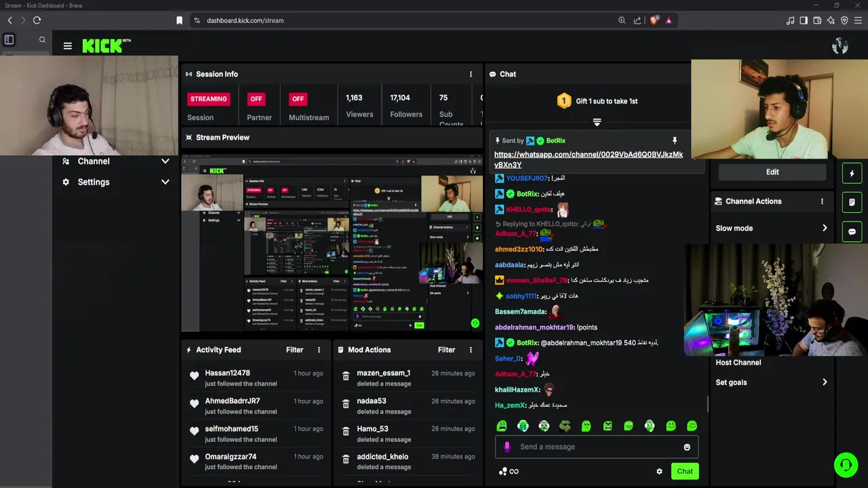Go back in browser
The height and width of the screenshot is (488, 868).
[9, 20]
